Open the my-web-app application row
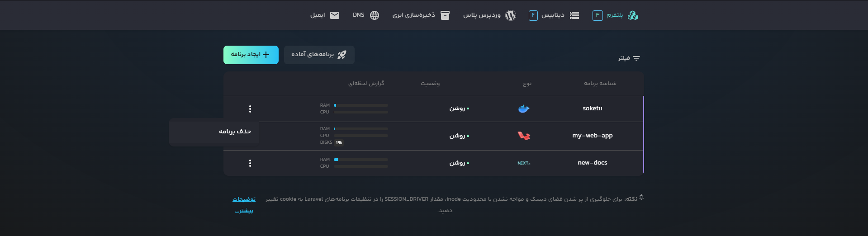This screenshot has height=236, width=868. (592, 136)
